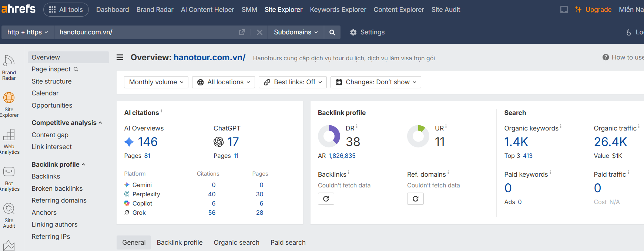Screen dimensions: 644x251
Task: Click the Upgrade sparkle button
Action: tap(593, 10)
